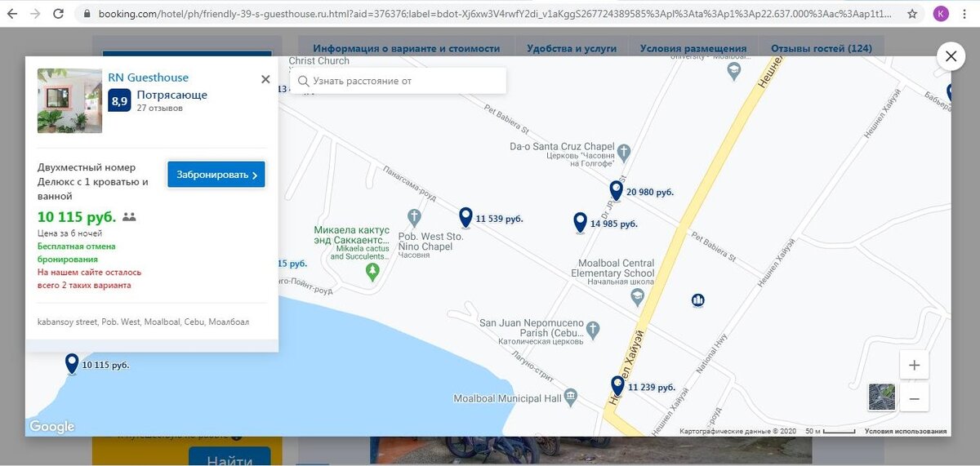This screenshot has width=980, height=466.
Task: Click the magnifier icon in distance search
Action: [304, 81]
